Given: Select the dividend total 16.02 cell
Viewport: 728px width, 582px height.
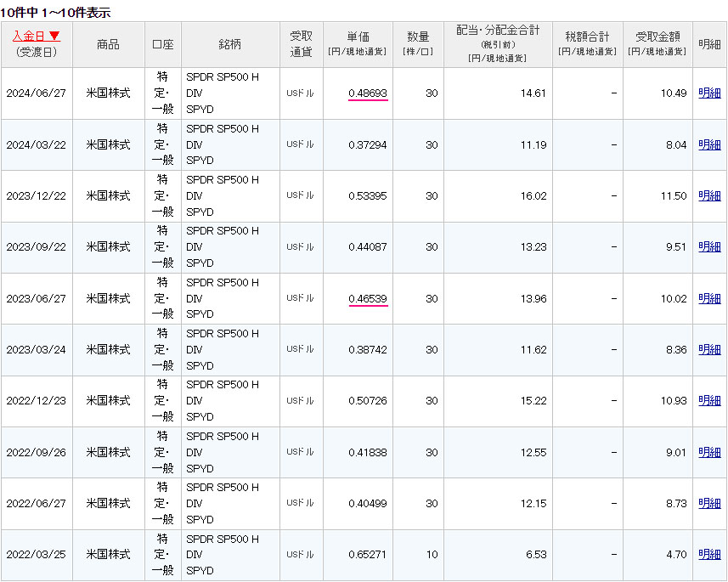Looking at the screenshot, I should pyautogui.click(x=533, y=196).
